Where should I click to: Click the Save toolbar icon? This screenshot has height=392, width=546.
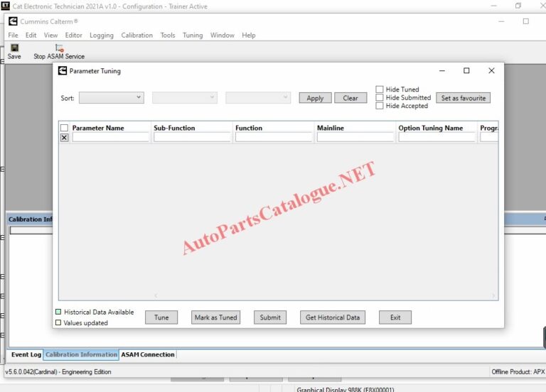(x=14, y=48)
